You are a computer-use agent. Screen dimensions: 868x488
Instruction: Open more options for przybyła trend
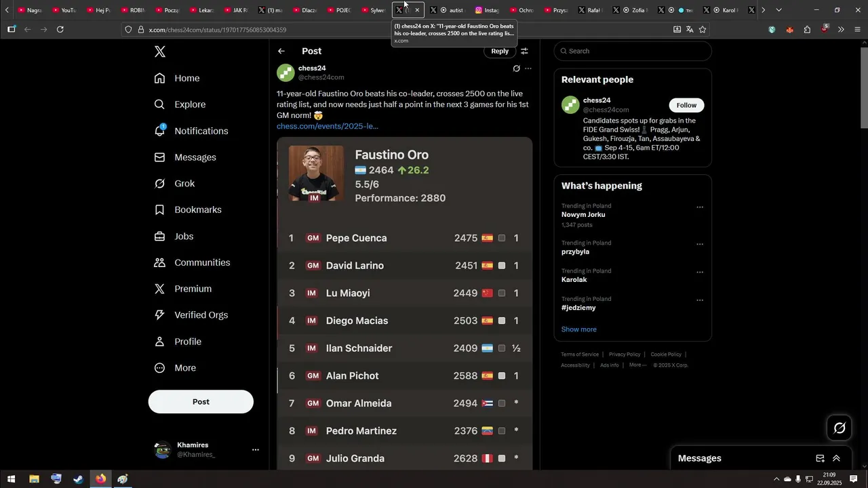700,245
